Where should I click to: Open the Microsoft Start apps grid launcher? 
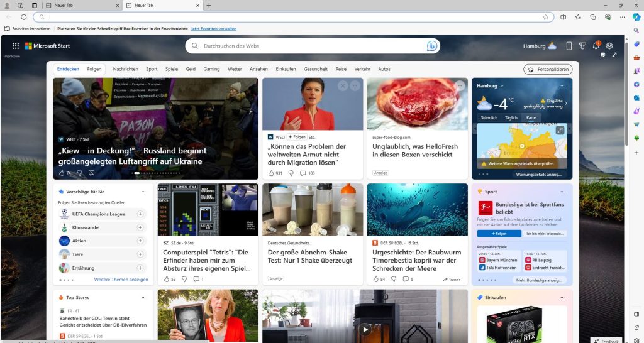pos(16,46)
